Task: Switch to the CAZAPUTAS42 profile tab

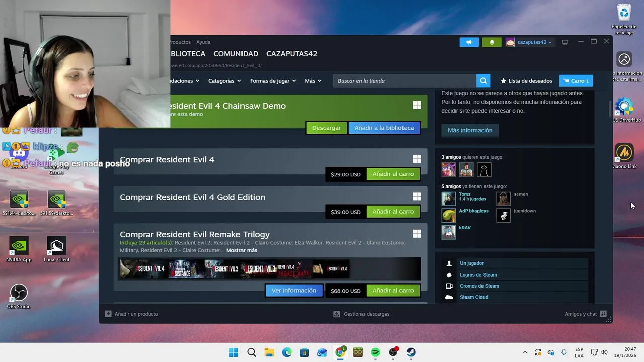Action: (292, 54)
